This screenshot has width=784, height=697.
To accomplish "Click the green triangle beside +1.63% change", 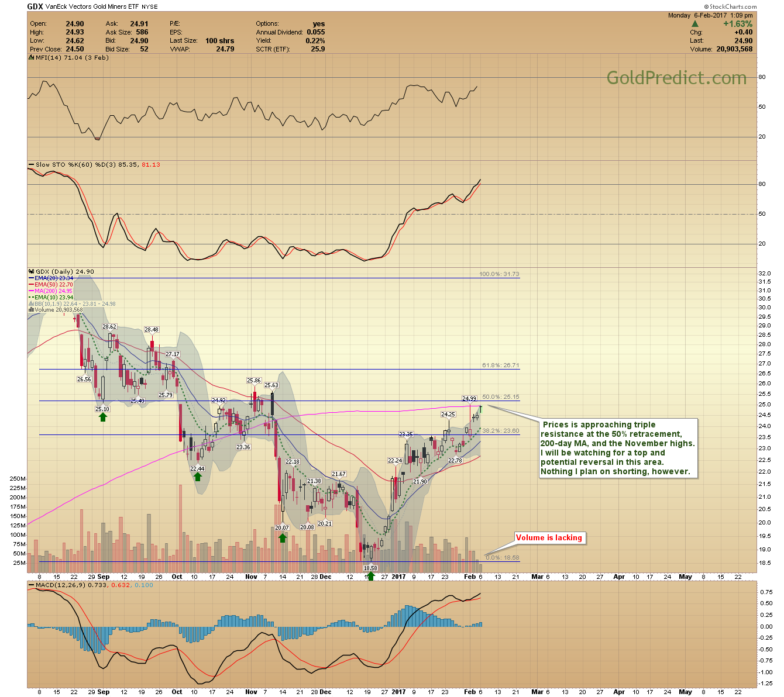I will click(695, 24).
